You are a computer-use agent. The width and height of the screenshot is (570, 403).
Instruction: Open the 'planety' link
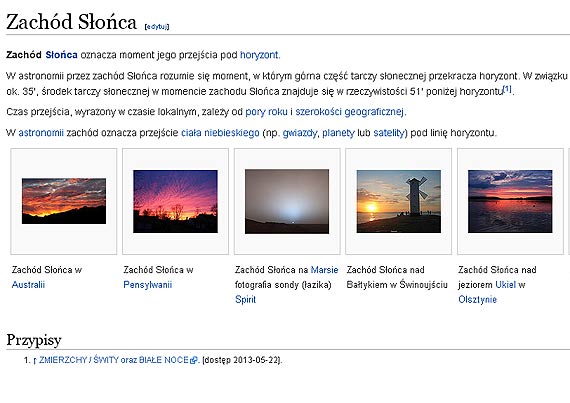338,133
